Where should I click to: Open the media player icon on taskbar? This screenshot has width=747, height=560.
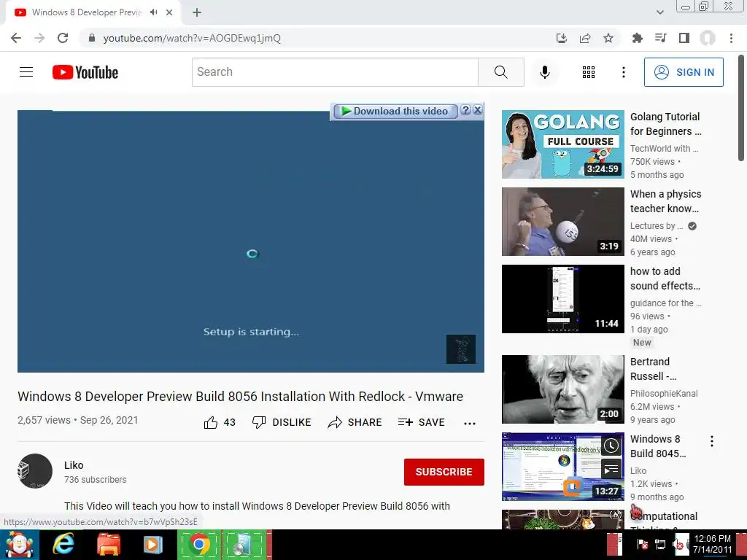pos(153,545)
